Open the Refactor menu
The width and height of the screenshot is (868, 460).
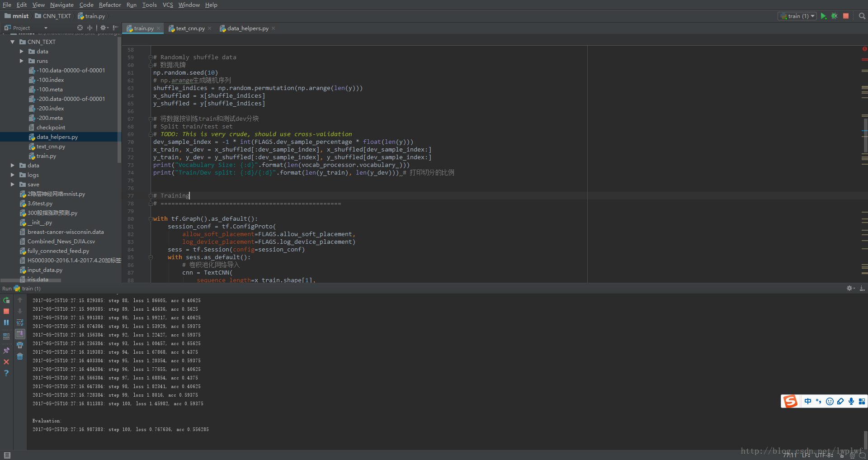[x=110, y=5]
